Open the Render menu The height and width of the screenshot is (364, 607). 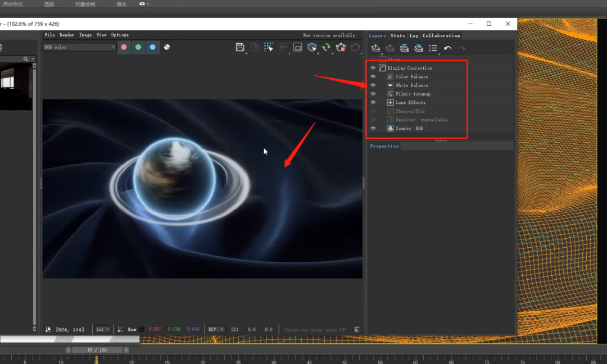tap(67, 35)
